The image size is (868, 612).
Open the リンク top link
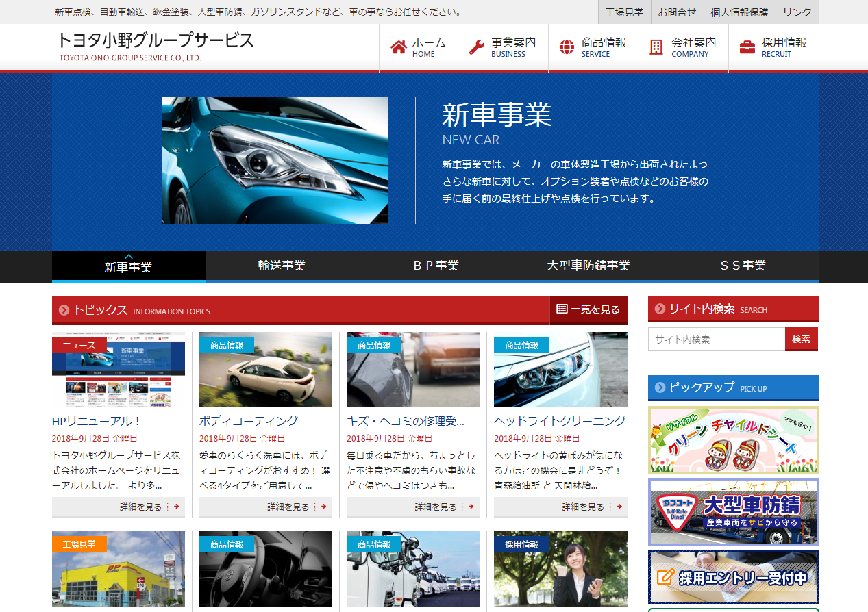797,12
